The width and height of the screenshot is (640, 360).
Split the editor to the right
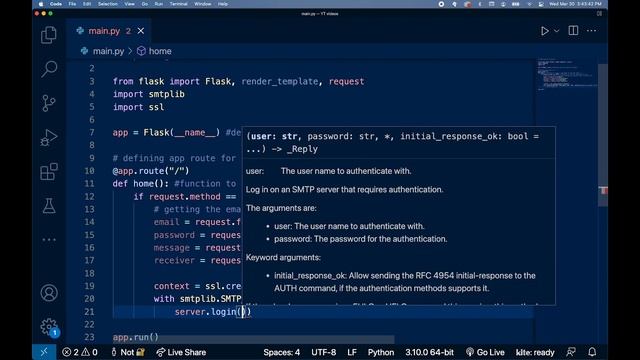point(573,31)
